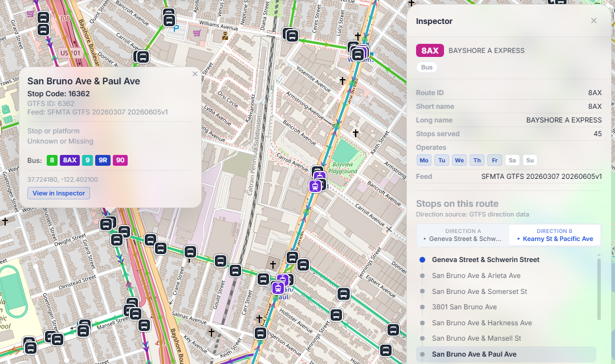This screenshot has width=615, height=364.
Task: Click the Stops served value 45
Action: point(597,134)
